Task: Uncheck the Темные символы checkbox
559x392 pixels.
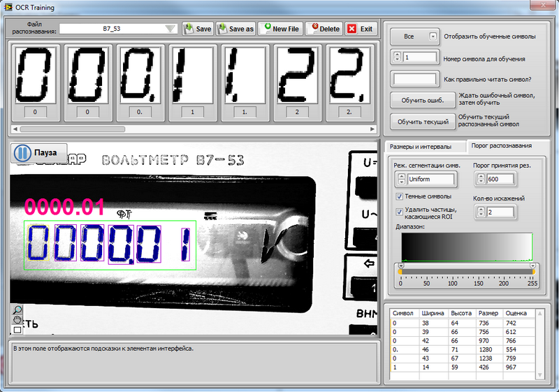Action: (400, 196)
